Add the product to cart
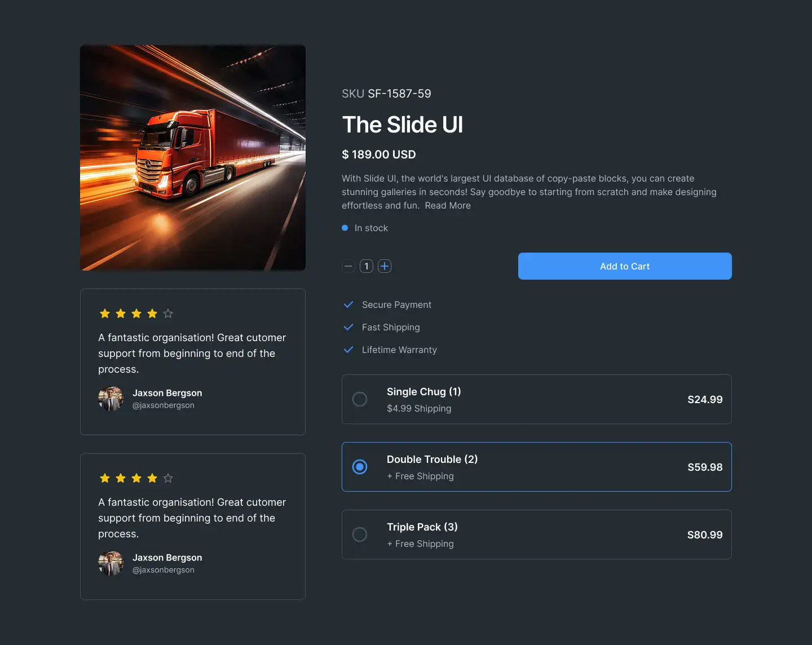 (625, 266)
